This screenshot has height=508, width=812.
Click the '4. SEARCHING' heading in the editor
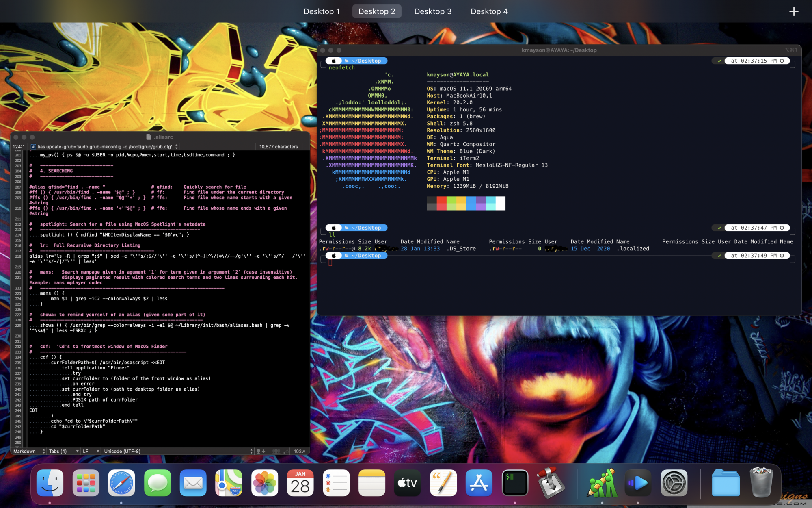pos(56,171)
